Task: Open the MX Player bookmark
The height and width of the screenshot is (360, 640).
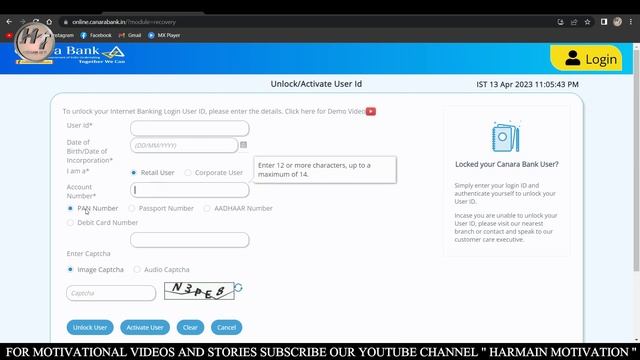Action: pos(164,36)
